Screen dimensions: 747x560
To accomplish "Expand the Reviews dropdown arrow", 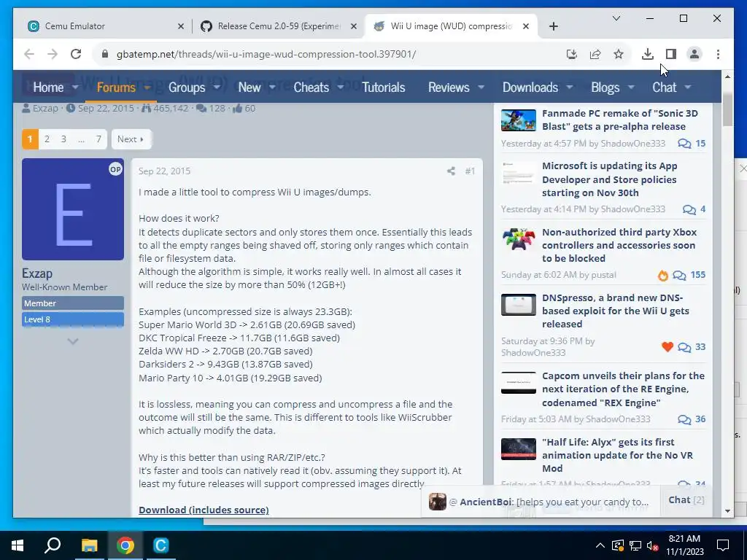I will coord(481,87).
